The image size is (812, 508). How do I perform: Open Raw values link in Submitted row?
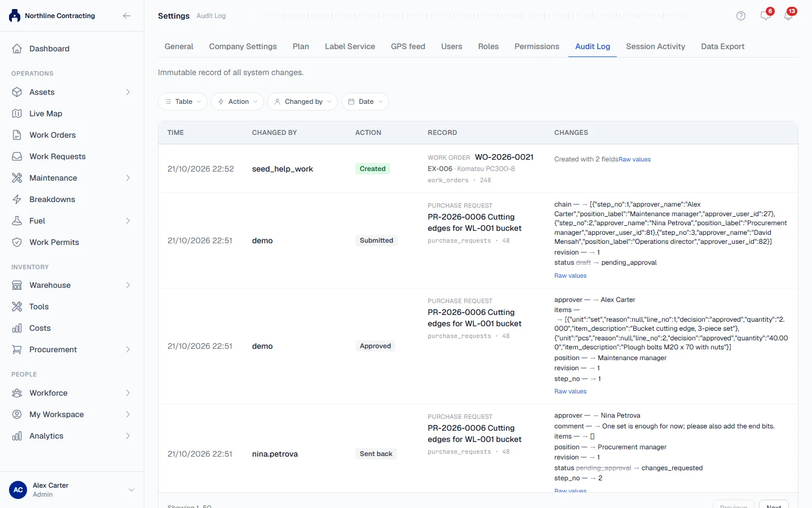click(x=570, y=276)
